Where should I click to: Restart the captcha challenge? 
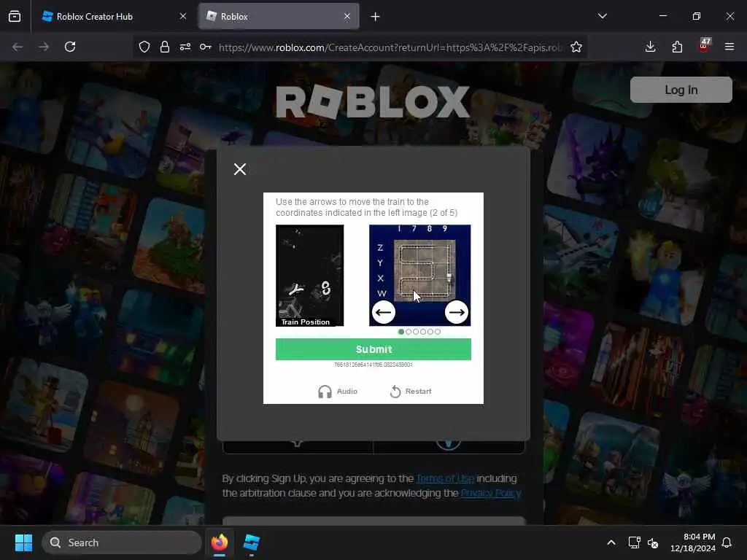click(x=411, y=392)
